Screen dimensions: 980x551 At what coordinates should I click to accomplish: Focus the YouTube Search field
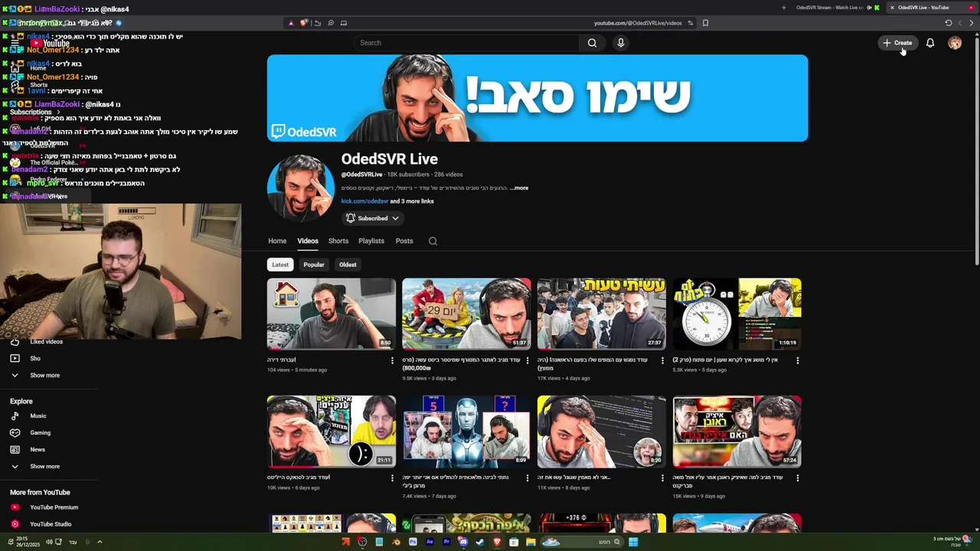coord(468,43)
